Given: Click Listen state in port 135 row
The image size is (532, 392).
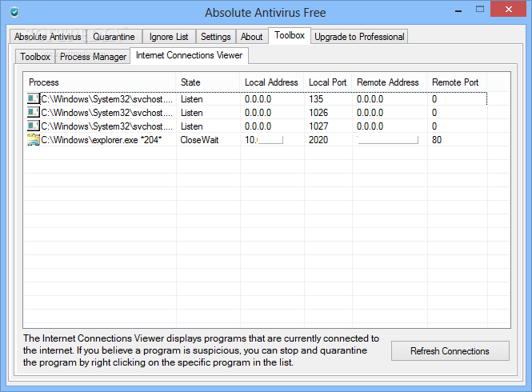Looking at the screenshot, I should [192, 99].
